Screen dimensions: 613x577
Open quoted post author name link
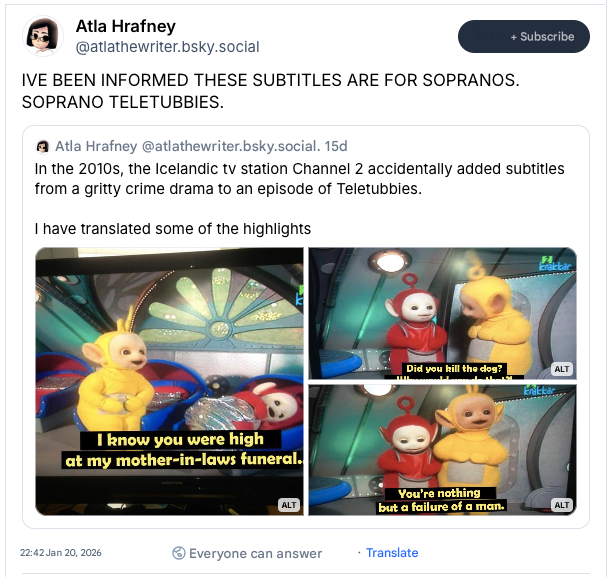tap(96, 146)
